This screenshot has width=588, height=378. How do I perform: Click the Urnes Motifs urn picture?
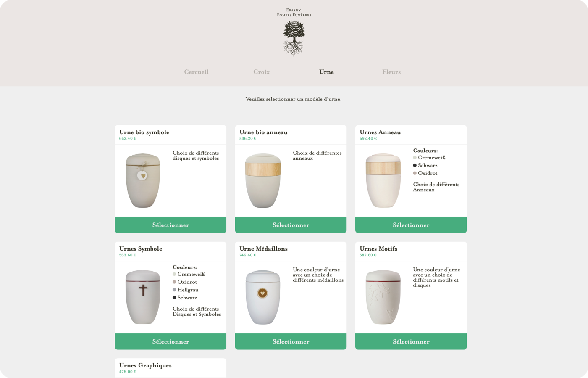tap(383, 297)
